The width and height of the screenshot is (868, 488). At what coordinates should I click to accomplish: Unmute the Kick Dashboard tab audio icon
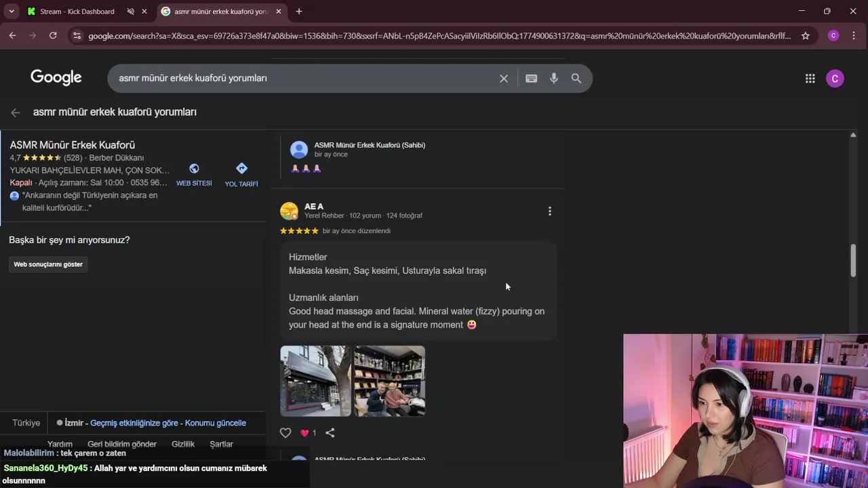131,12
